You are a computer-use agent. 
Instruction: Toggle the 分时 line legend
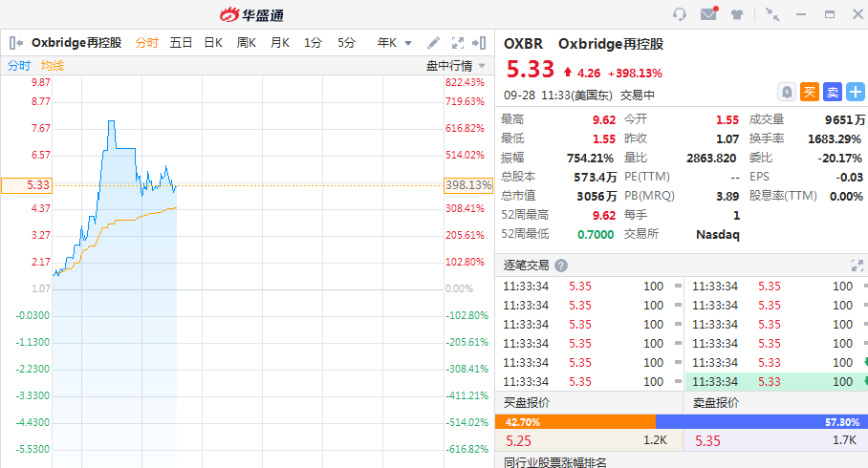click(x=19, y=66)
